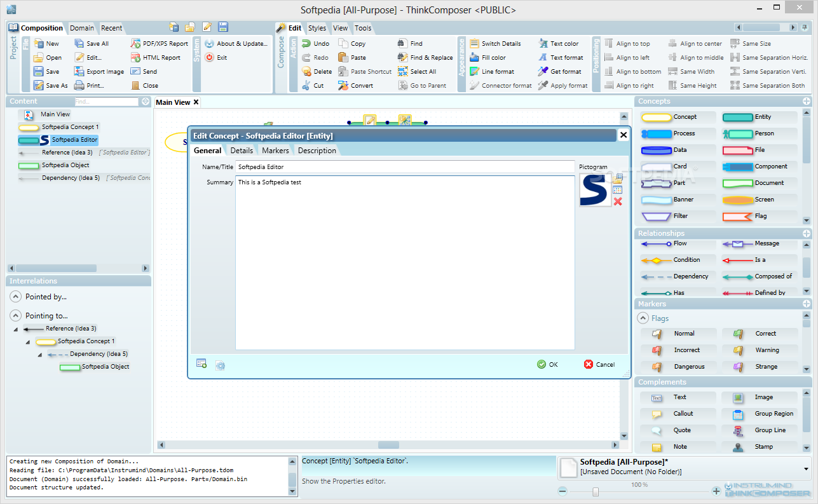Switch to the Styles tab
The width and height of the screenshot is (818, 504).
click(317, 28)
